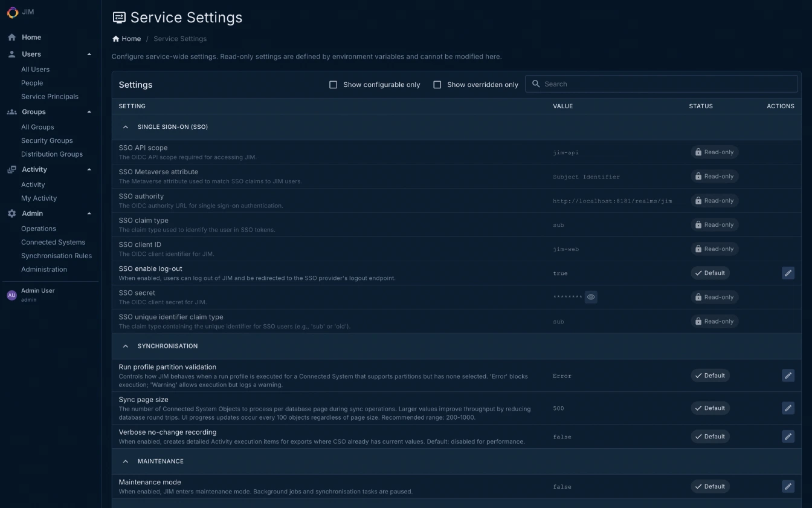The height and width of the screenshot is (508, 812).
Task: Click the Home breadcrumb link
Action: click(126, 39)
